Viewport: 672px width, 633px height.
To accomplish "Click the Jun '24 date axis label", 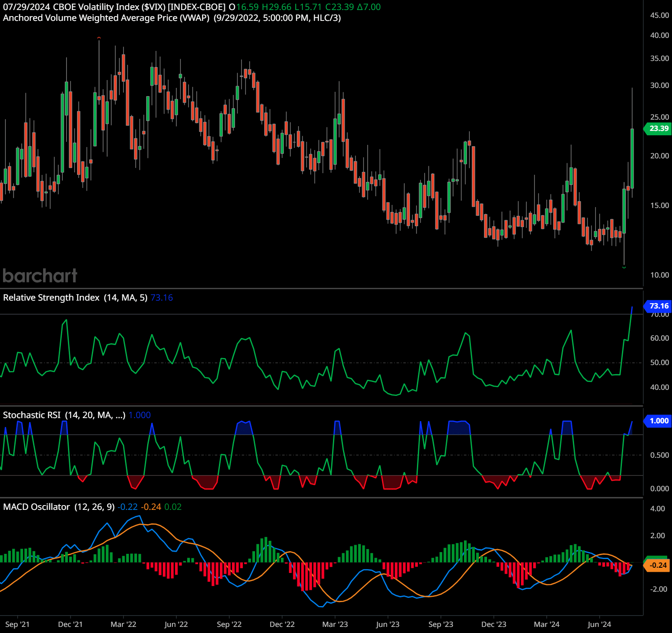I will click(599, 624).
